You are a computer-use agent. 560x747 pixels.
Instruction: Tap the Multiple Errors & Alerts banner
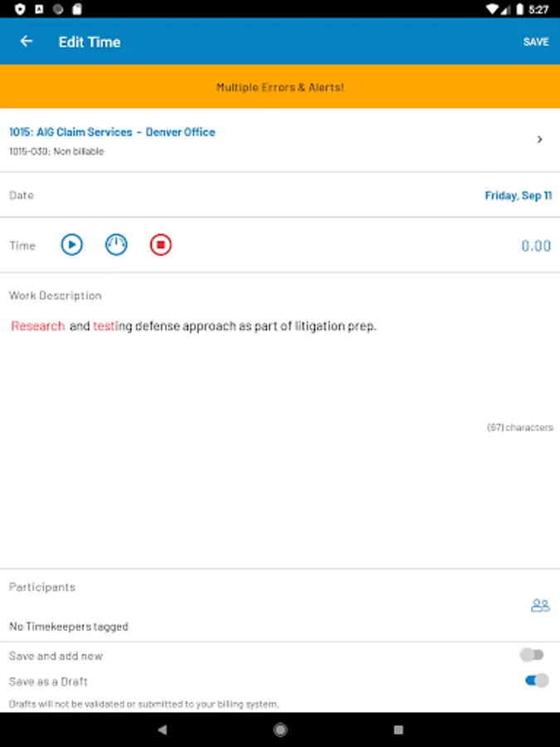tap(280, 86)
